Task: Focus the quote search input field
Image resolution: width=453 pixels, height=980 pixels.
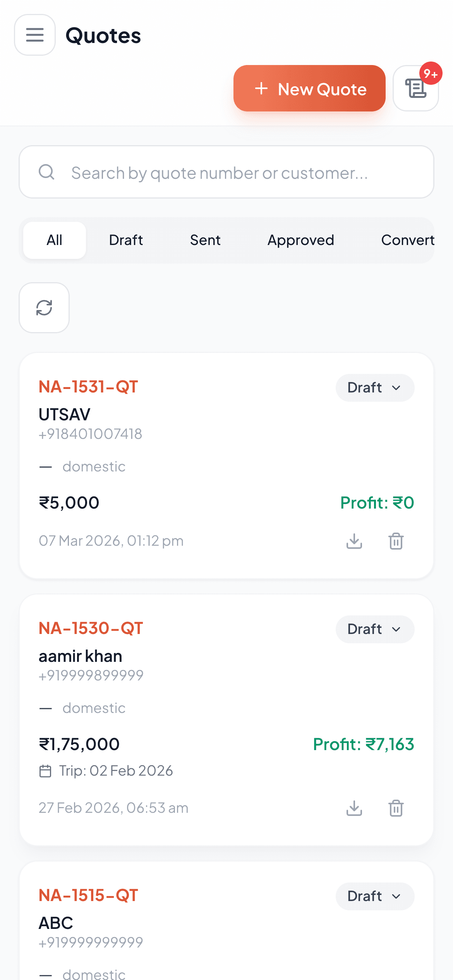Action: pos(232,173)
